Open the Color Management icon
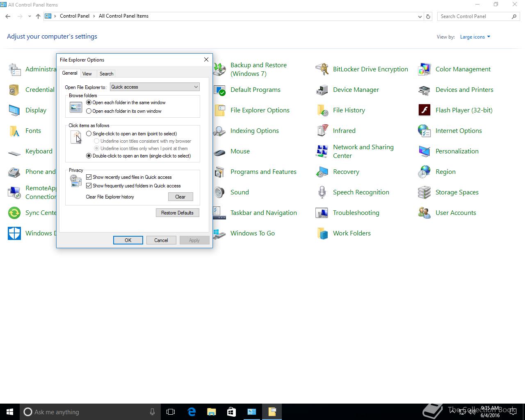The width and height of the screenshot is (525, 420). 425,69
